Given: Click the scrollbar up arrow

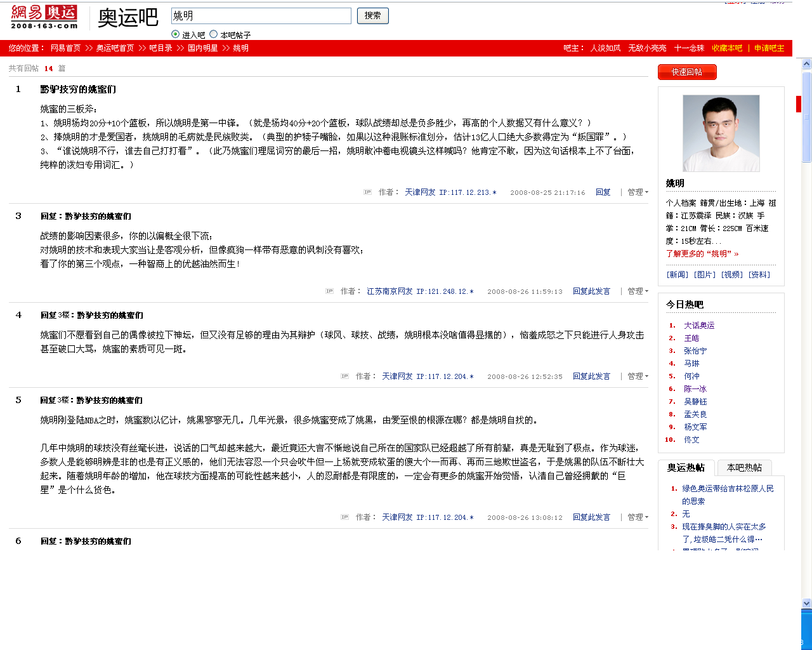Looking at the screenshot, I should coord(806,64).
